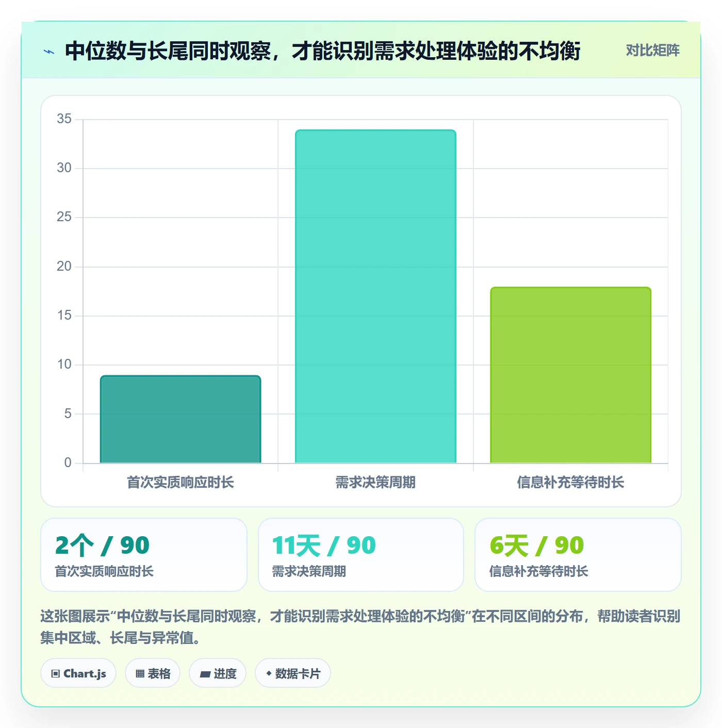722x728 pixels.
Task: Click the dark teal 首次实质响应时长 bar
Action: coord(180,419)
